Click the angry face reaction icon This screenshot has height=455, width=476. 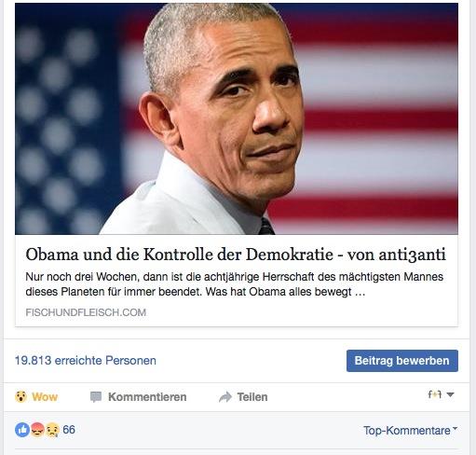point(37,430)
